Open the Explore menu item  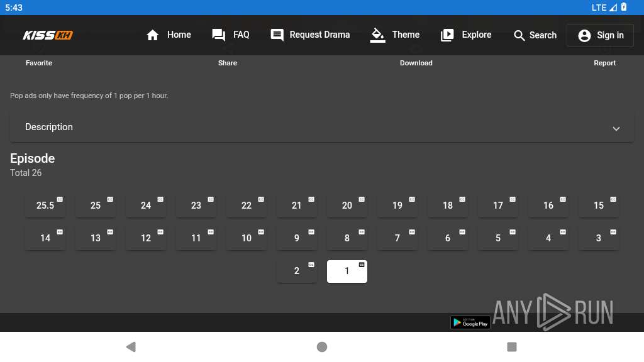[466, 35]
